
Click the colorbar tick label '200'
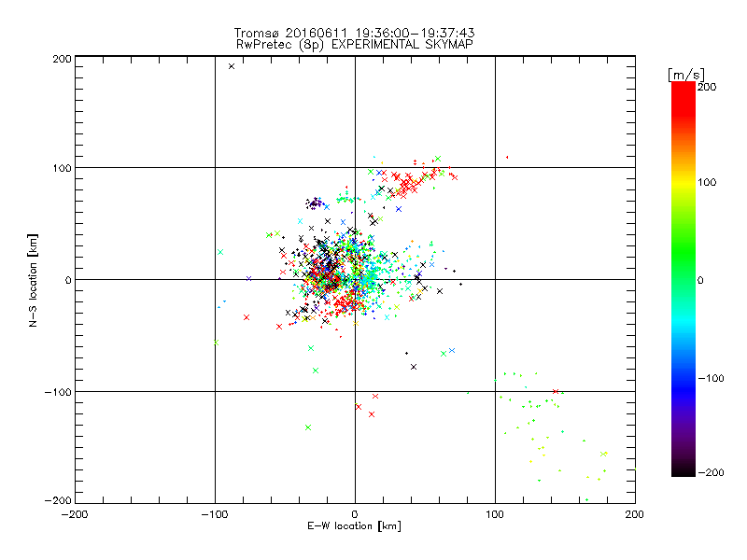[707, 87]
